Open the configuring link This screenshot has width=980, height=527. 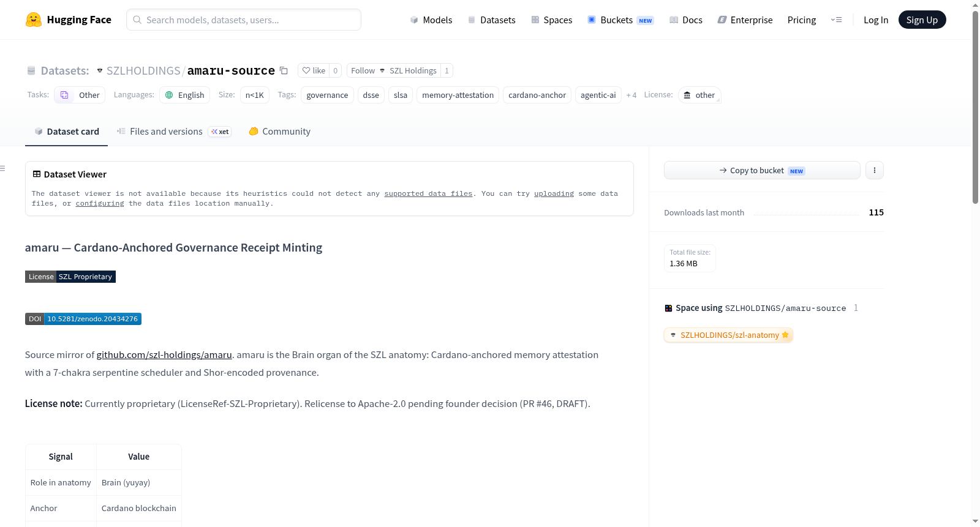100,203
